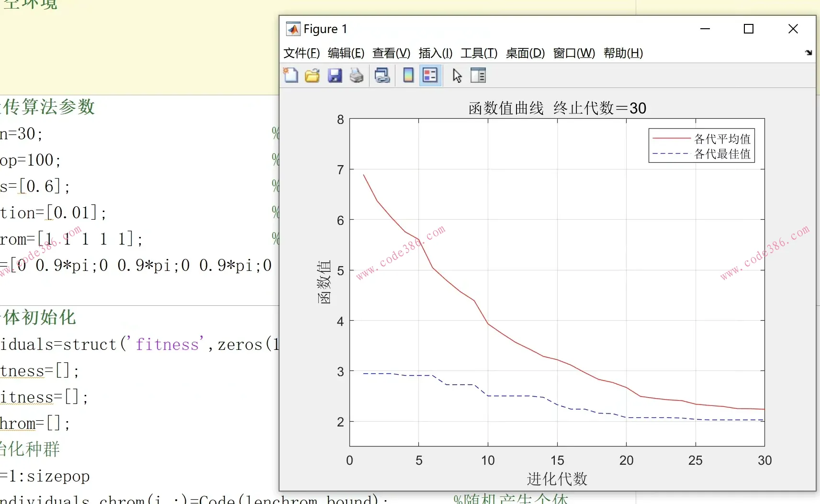Expand the 查看(V) menu
820x504 pixels.
pos(391,53)
